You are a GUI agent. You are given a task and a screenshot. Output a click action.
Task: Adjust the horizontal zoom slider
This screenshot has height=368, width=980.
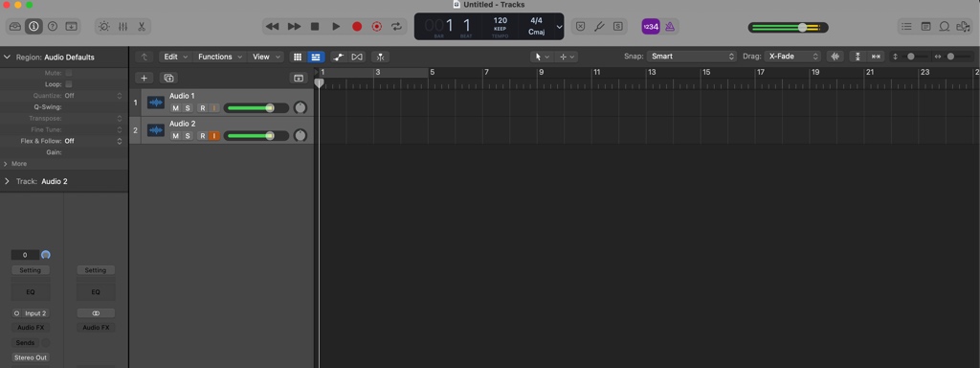pyautogui.click(x=951, y=57)
